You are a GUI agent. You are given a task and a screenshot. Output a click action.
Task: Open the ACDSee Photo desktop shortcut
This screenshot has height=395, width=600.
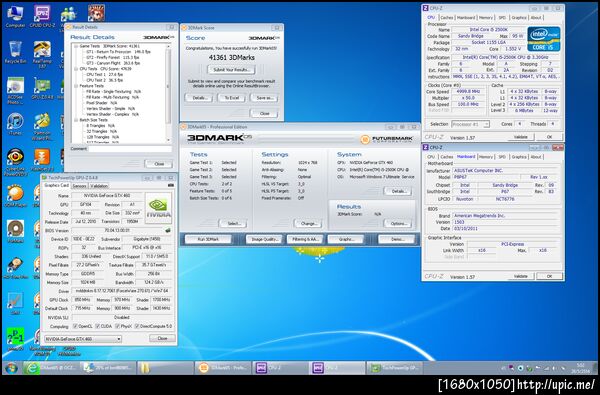click(x=15, y=90)
